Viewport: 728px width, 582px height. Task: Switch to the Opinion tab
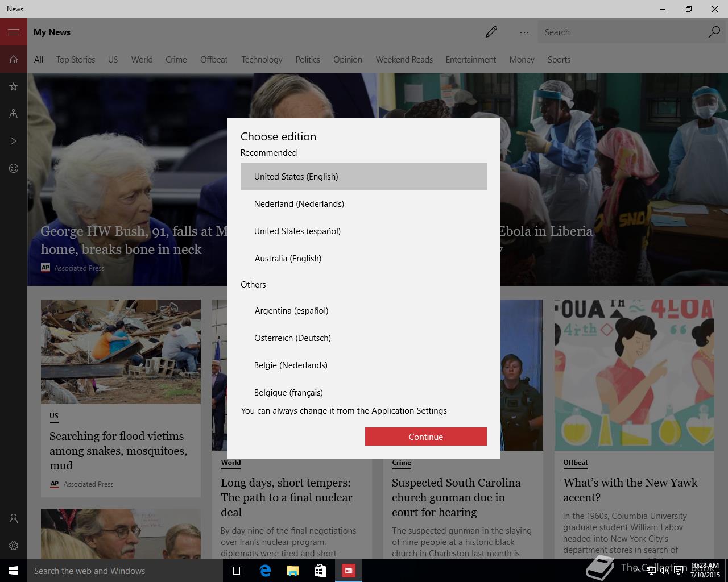click(x=348, y=59)
